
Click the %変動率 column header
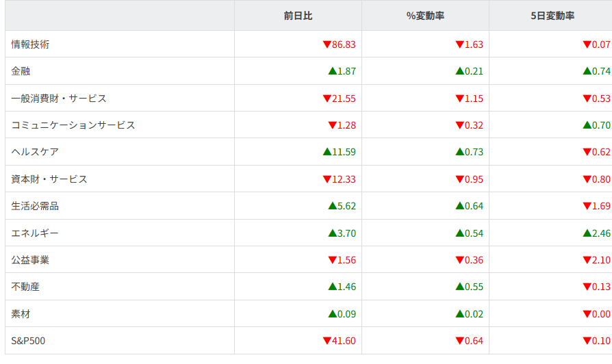pos(425,16)
